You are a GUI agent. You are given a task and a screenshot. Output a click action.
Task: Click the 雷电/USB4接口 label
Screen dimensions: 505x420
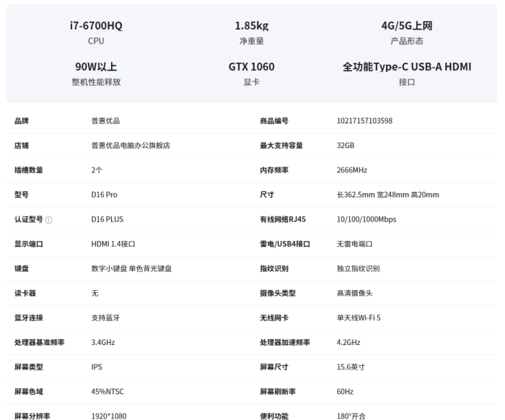pos(285,244)
